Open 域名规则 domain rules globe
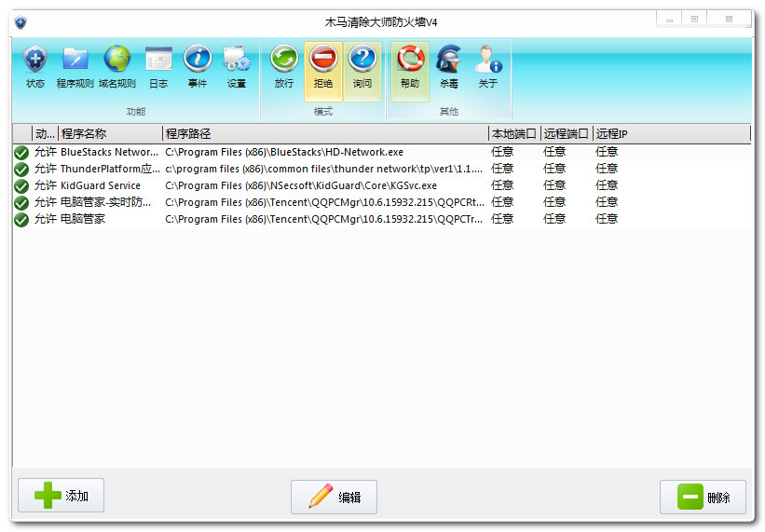The width and height of the screenshot is (765, 532). 117,67
